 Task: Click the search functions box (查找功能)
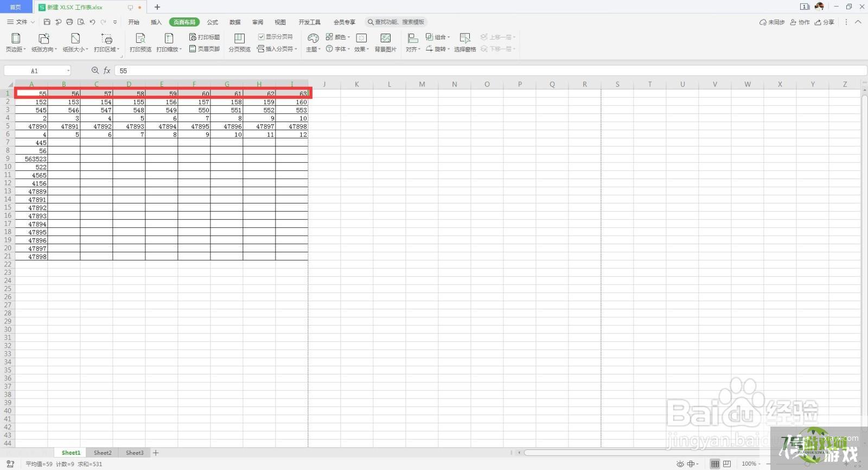[396, 22]
